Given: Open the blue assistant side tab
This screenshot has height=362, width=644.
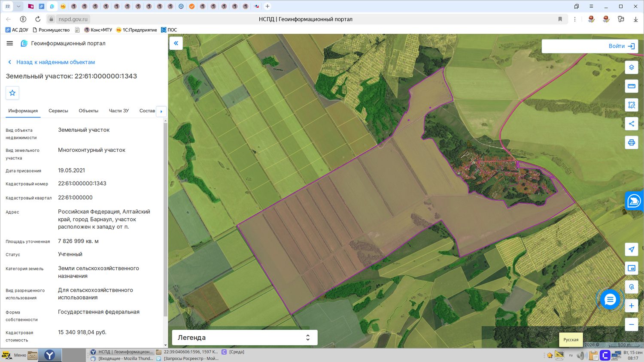Looking at the screenshot, I should pos(635,201).
